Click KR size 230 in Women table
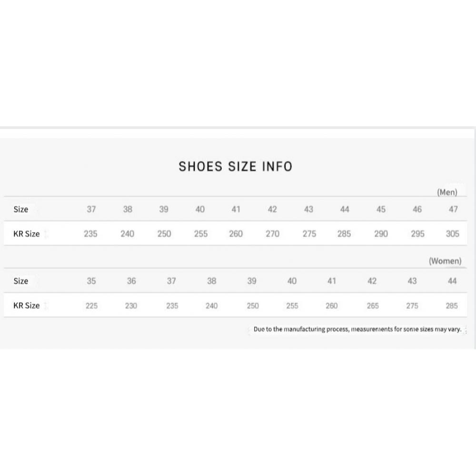The width and height of the screenshot is (476, 476). click(131, 306)
